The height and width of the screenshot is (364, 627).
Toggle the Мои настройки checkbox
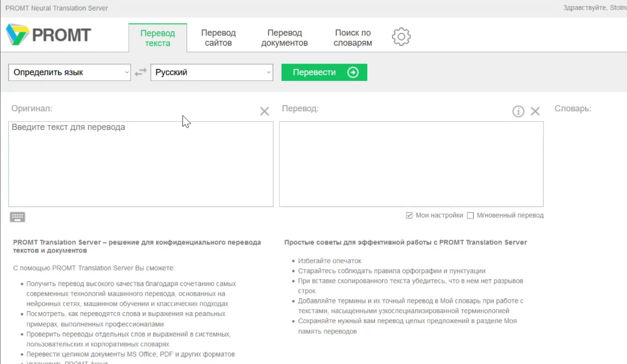coord(409,215)
